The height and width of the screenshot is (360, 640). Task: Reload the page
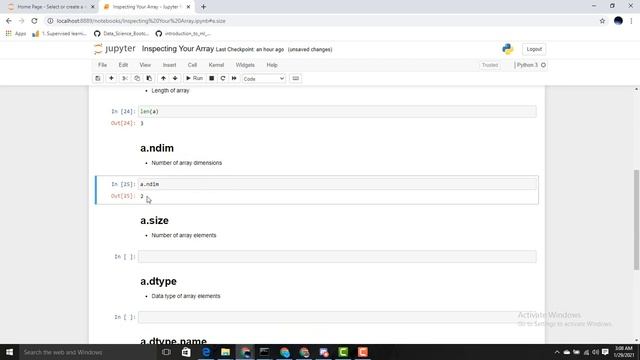pyautogui.click(x=34, y=21)
